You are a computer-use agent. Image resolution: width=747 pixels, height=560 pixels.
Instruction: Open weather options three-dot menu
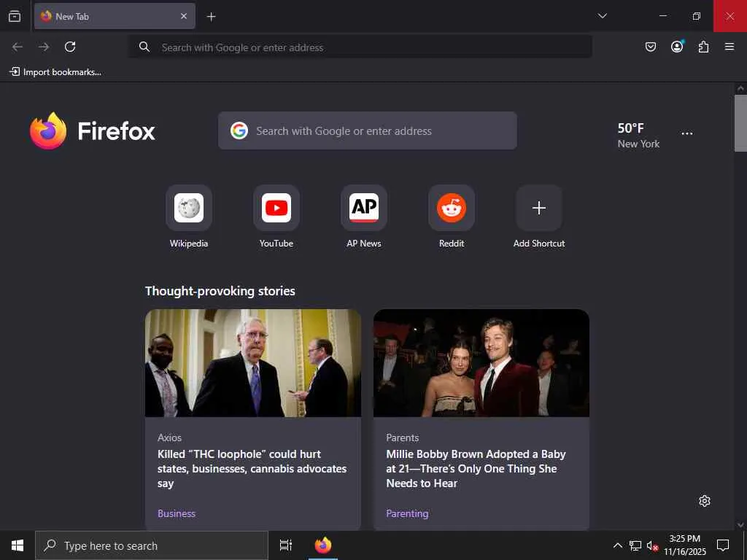point(687,133)
